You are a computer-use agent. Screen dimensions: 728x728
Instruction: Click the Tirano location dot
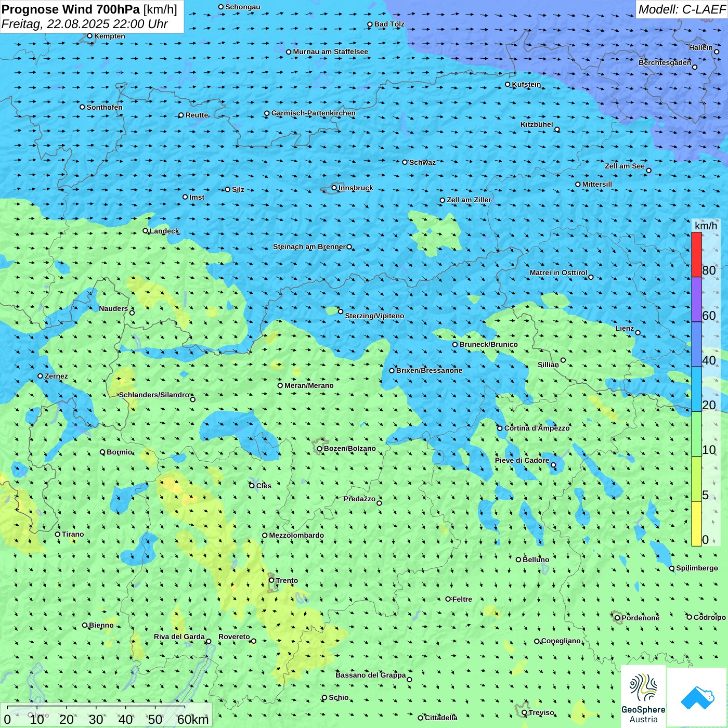[x=58, y=534]
